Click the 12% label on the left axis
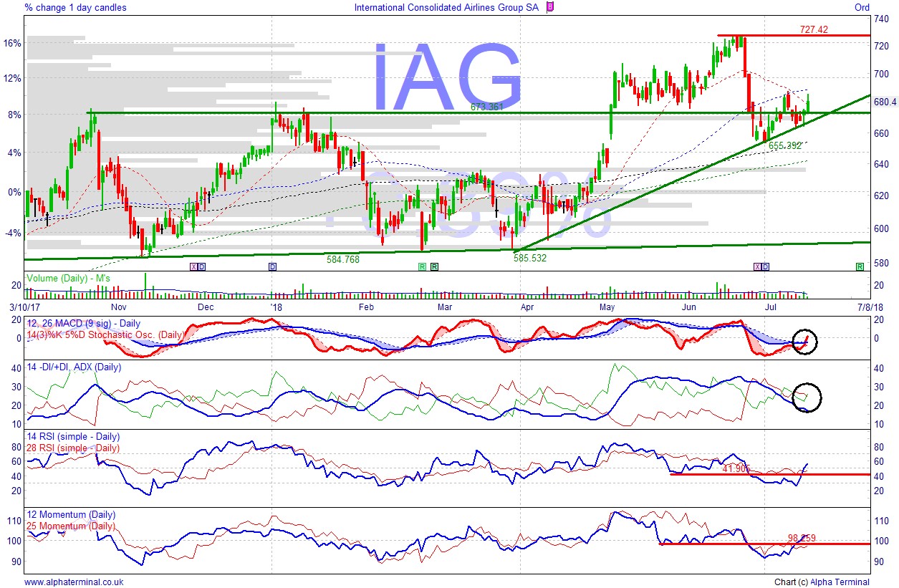Viewport: 899px width, 588px height. tap(13, 78)
